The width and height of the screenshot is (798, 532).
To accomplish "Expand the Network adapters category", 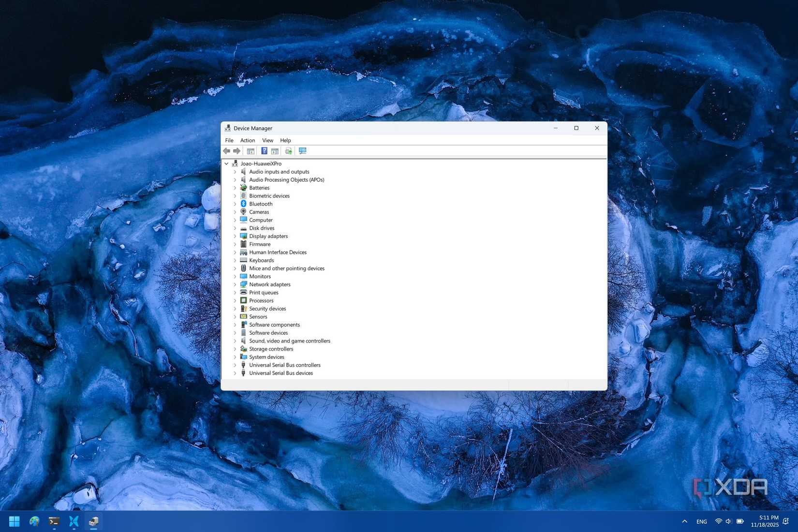I will pyautogui.click(x=236, y=284).
